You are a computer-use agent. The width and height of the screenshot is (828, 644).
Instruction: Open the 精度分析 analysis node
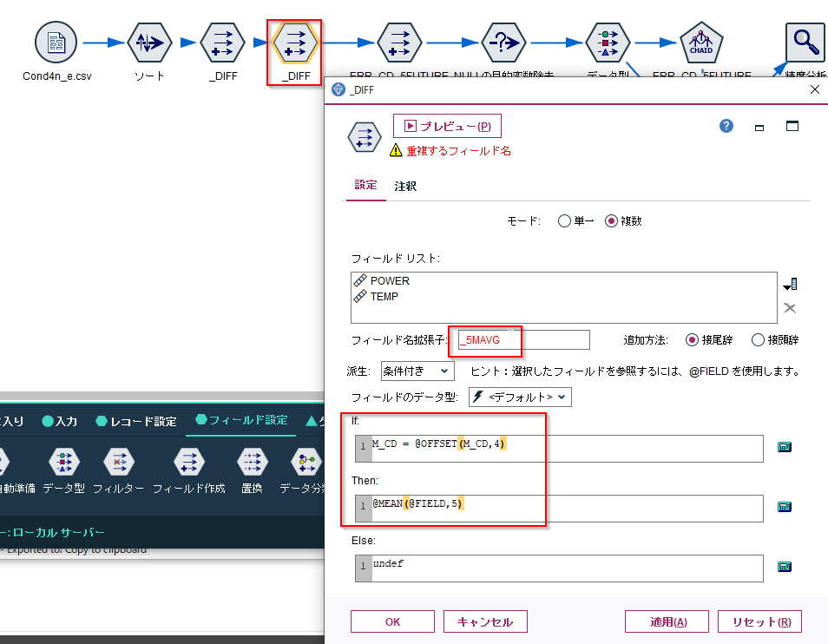point(804,41)
